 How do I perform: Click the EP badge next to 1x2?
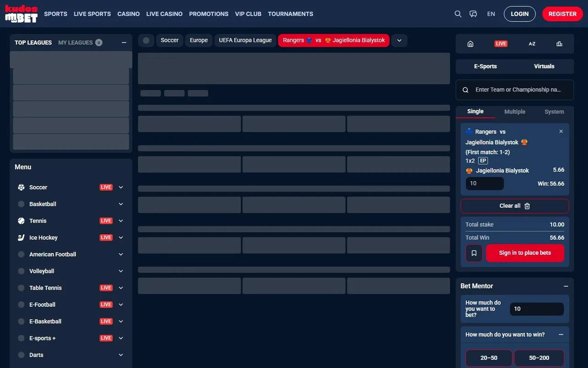tap(483, 161)
